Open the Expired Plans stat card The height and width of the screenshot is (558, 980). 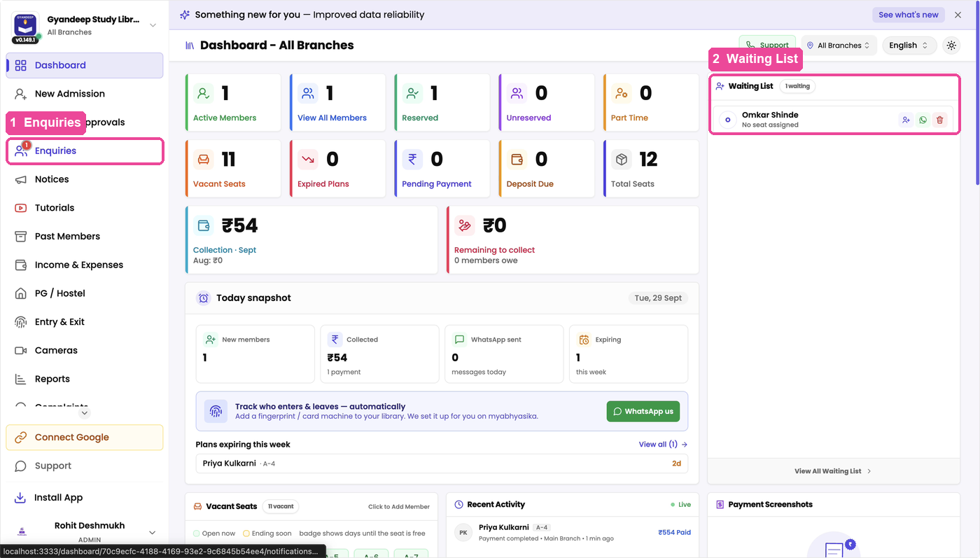337,169
